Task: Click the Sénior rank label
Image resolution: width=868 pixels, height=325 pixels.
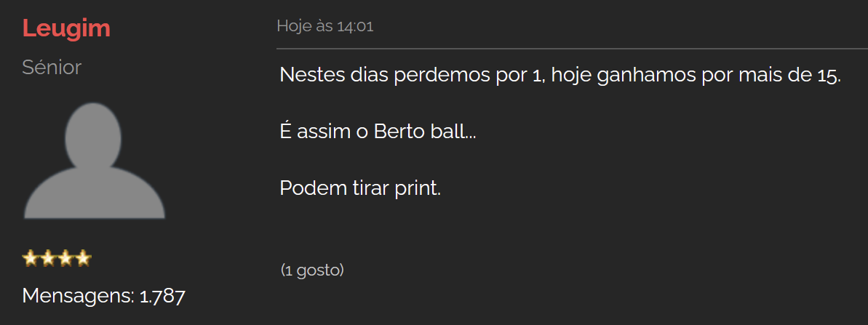Action: click(x=52, y=68)
